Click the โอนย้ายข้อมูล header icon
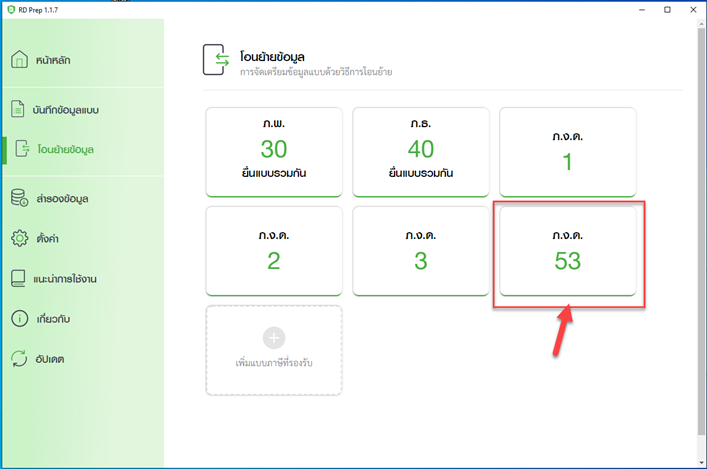Image resolution: width=707 pixels, height=469 pixels. tap(216, 59)
